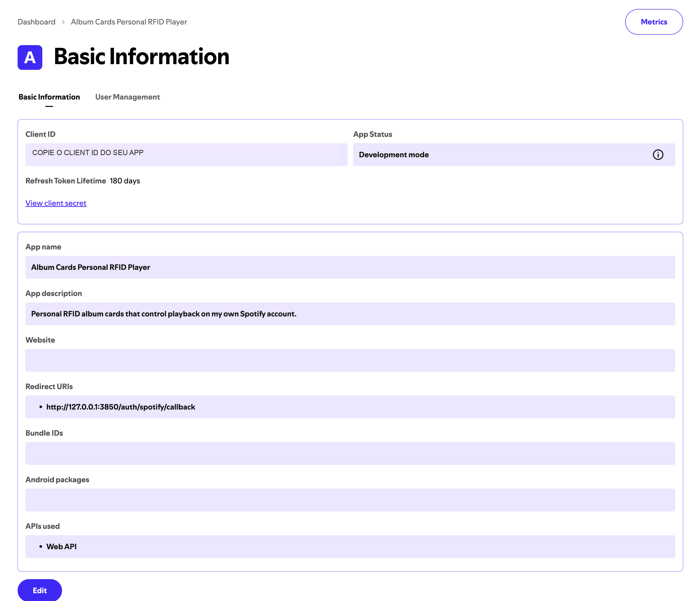Click breadcrumb 'Album Cards Personal RFID Player'
Viewport: 700px width, 601px height.
[x=129, y=22]
